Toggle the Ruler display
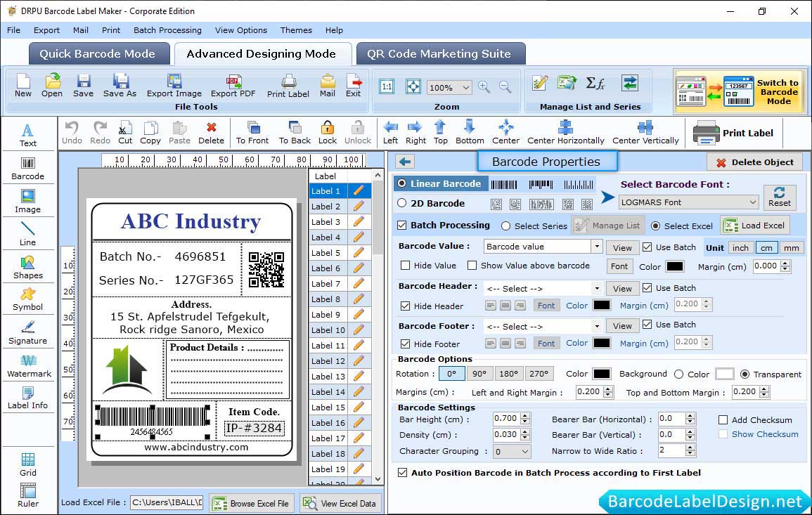This screenshot has height=515, width=812. 28,495
